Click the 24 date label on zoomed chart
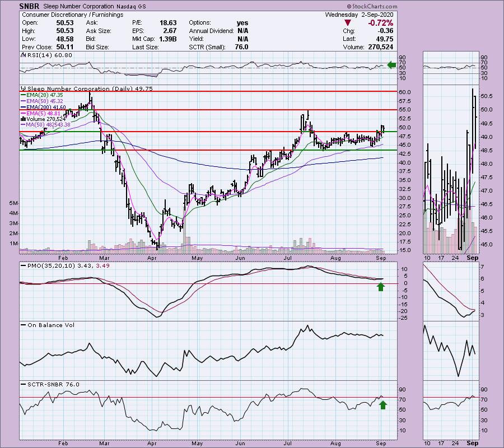 pos(455,258)
